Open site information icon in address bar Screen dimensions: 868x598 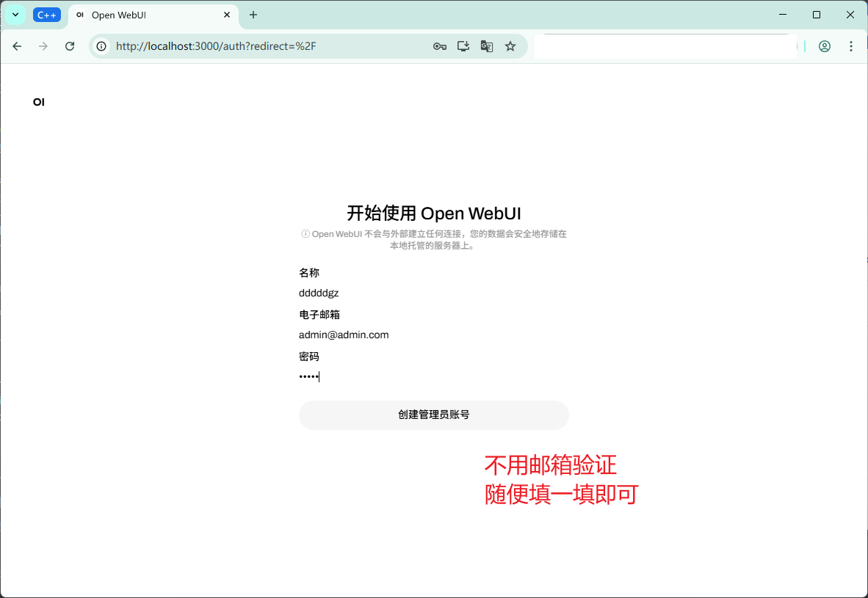[x=101, y=46]
